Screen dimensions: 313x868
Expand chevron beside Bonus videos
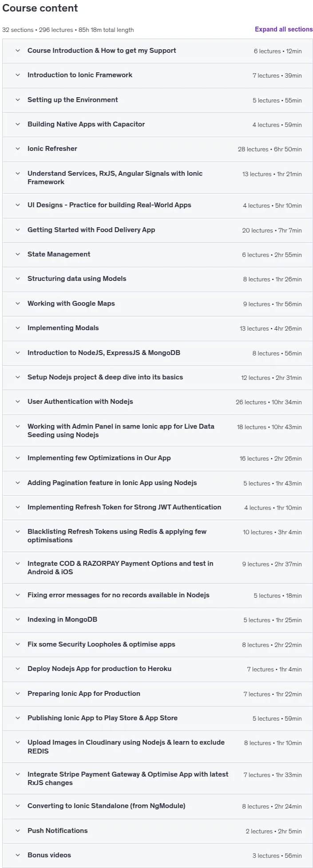click(18, 855)
